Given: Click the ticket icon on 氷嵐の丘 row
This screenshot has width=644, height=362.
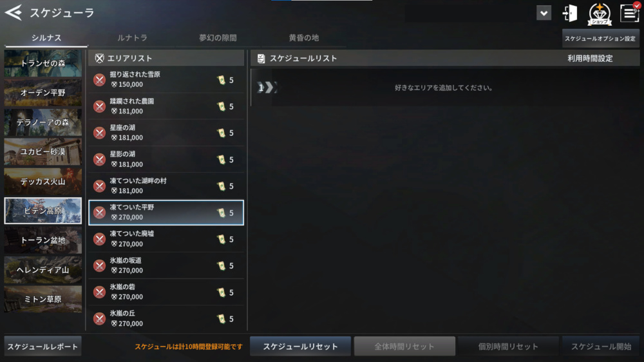Looking at the screenshot, I should point(222,319).
